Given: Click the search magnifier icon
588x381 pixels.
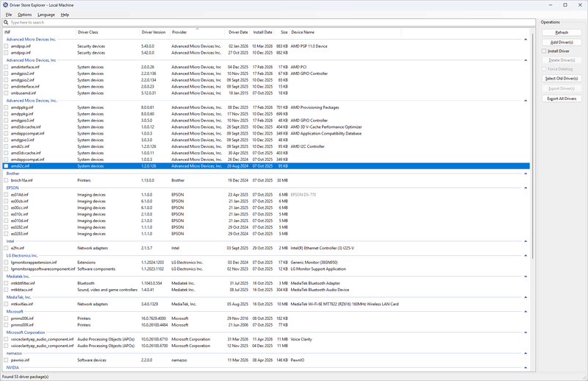Looking at the screenshot, I should (x=6, y=23).
